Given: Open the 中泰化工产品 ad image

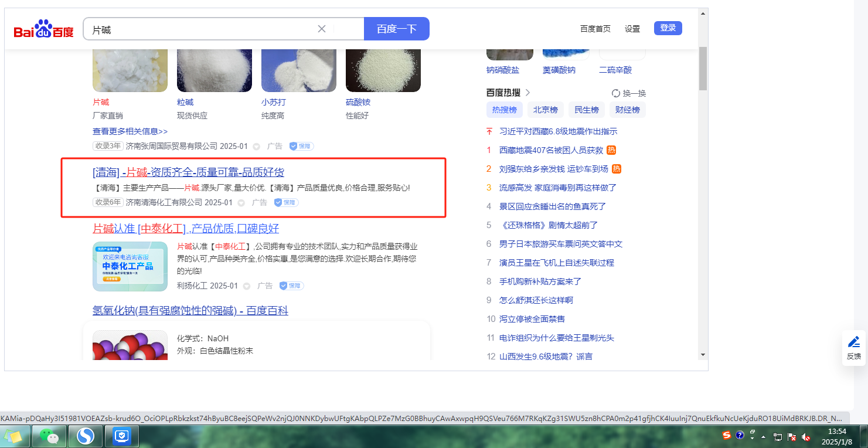Looking at the screenshot, I should (130, 266).
